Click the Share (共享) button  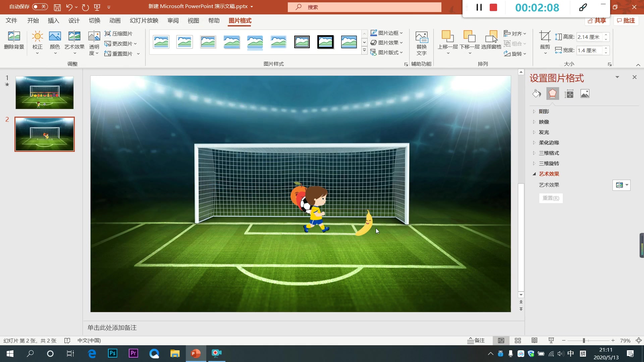(597, 21)
